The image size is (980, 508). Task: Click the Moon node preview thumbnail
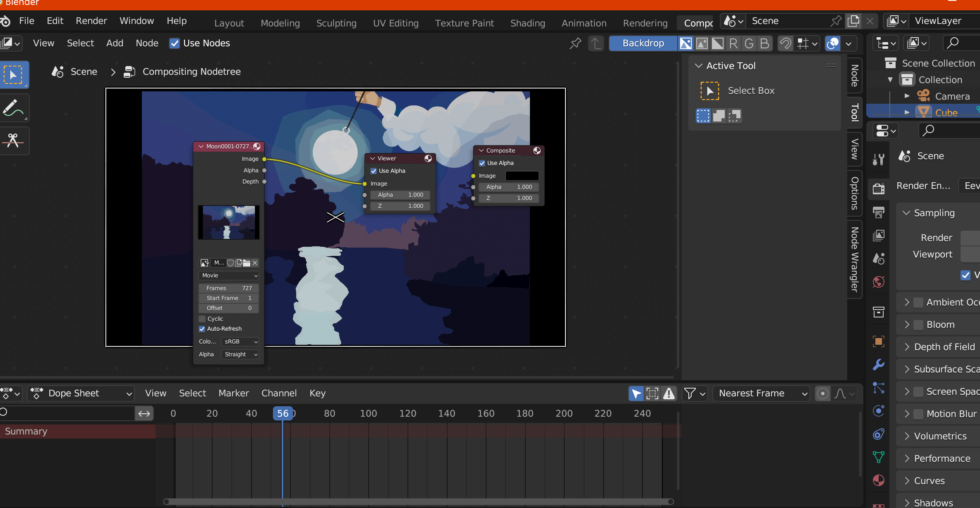229,222
